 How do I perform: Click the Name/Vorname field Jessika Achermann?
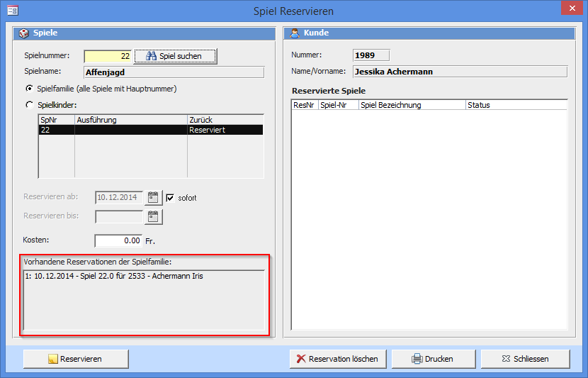[460, 72]
